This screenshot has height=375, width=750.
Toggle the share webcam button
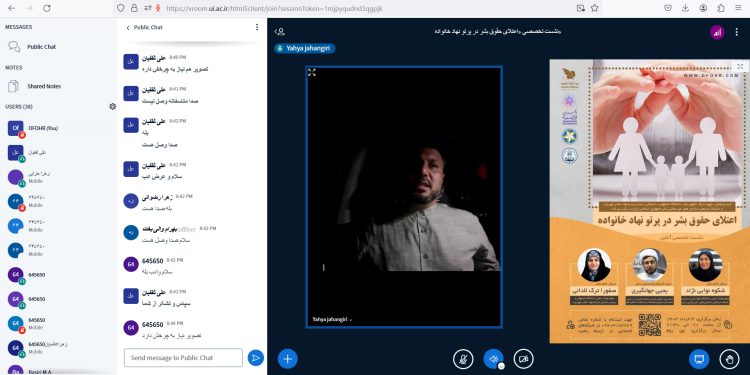tap(523, 359)
